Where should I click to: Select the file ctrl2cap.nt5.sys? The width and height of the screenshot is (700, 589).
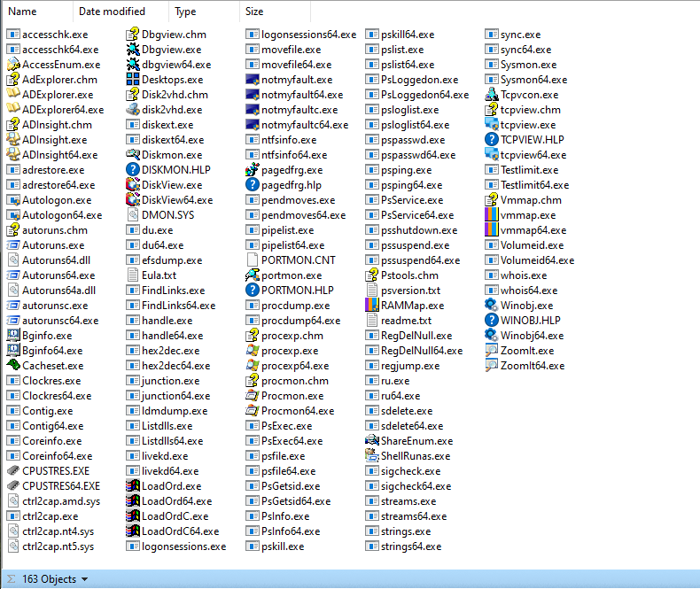51,546
